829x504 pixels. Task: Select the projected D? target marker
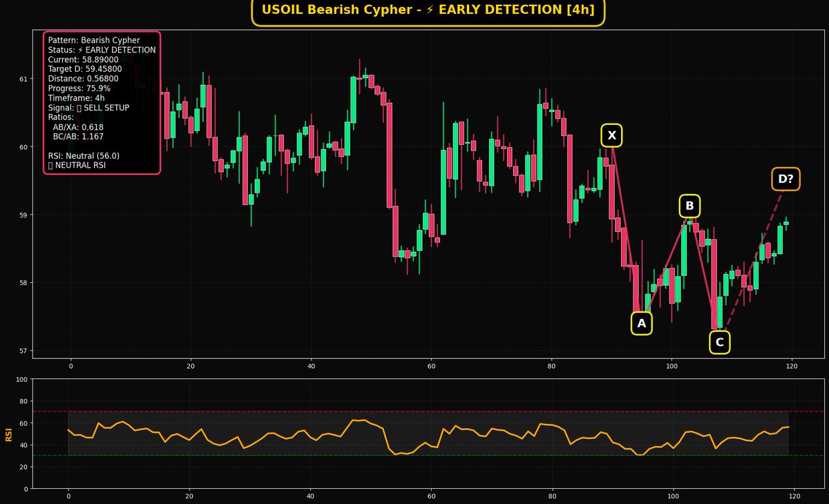[786, 178]
